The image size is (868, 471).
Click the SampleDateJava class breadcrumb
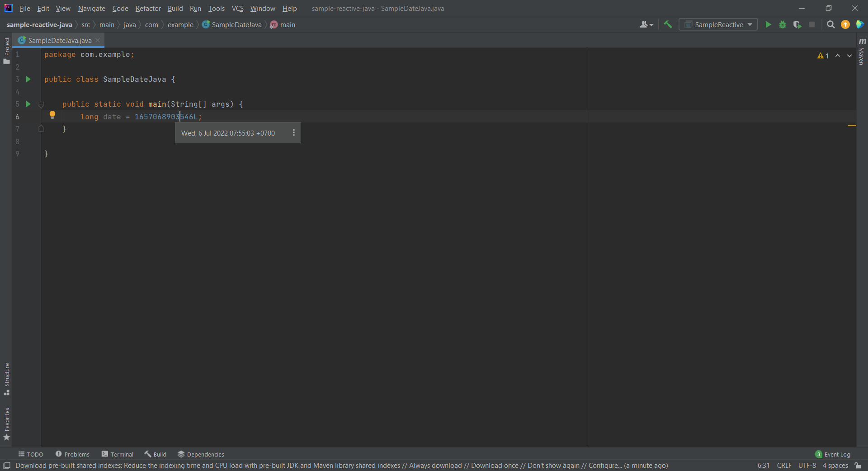[x=232, y=25]
